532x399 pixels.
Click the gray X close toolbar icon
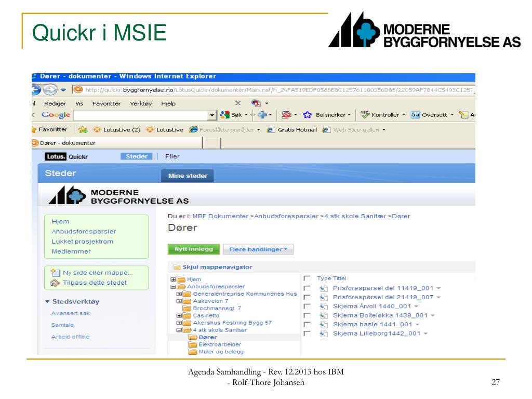[x=238, y=103]
